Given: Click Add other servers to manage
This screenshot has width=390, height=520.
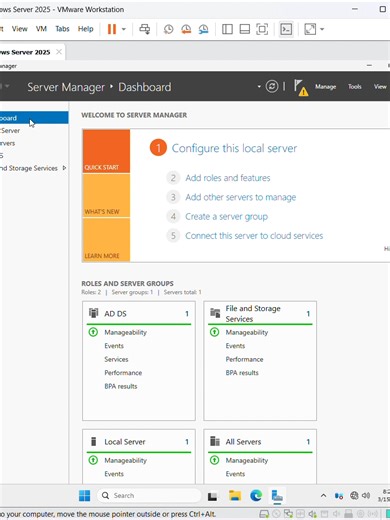Looking at the screenshot, I should tap(241, 197).
